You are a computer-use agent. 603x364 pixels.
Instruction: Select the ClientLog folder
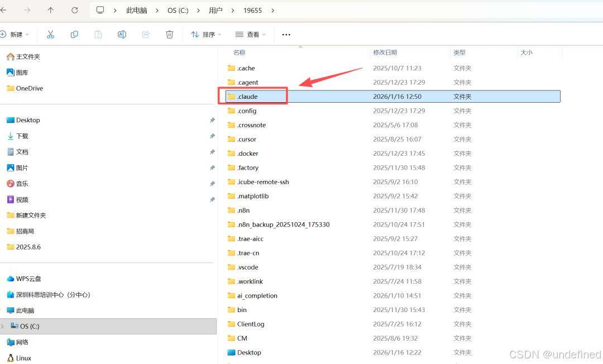(246, 324)
